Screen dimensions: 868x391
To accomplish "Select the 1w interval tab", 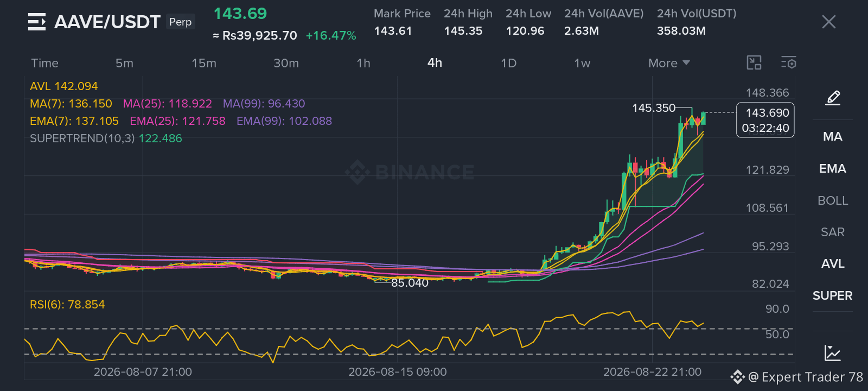I will point(582,63).
